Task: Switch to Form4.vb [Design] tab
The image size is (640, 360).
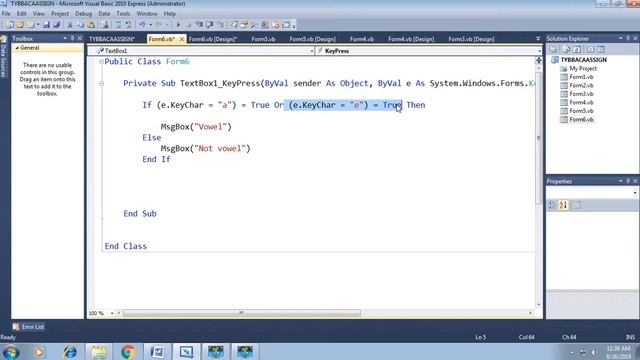Action: pyautogui.click(x=411, y=39)
